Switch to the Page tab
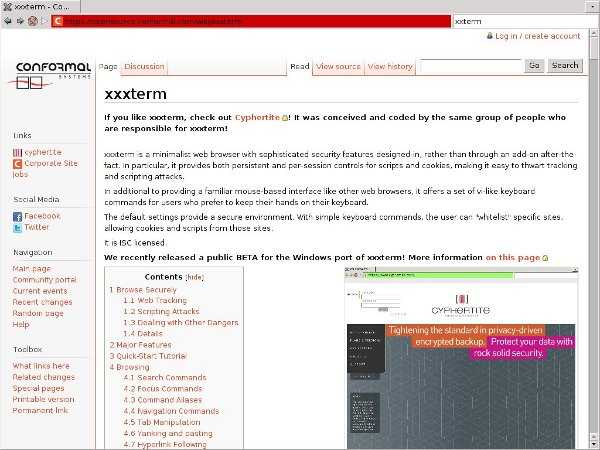Image resolution: width=600 pixels, height=450 pixels. coord(108,67)
